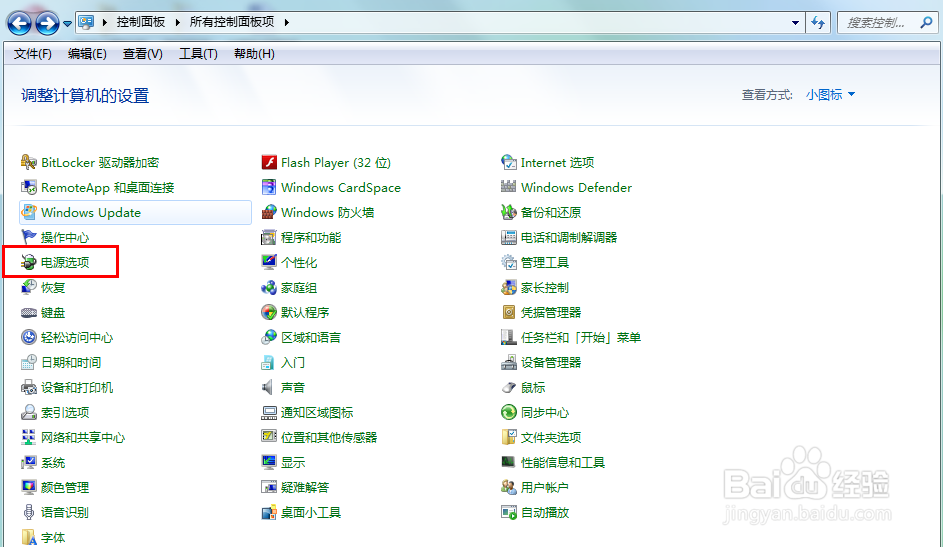Open the Windows CardSpace icon
This screenshot has width=943, height=547.
click(x=269, y=188)
